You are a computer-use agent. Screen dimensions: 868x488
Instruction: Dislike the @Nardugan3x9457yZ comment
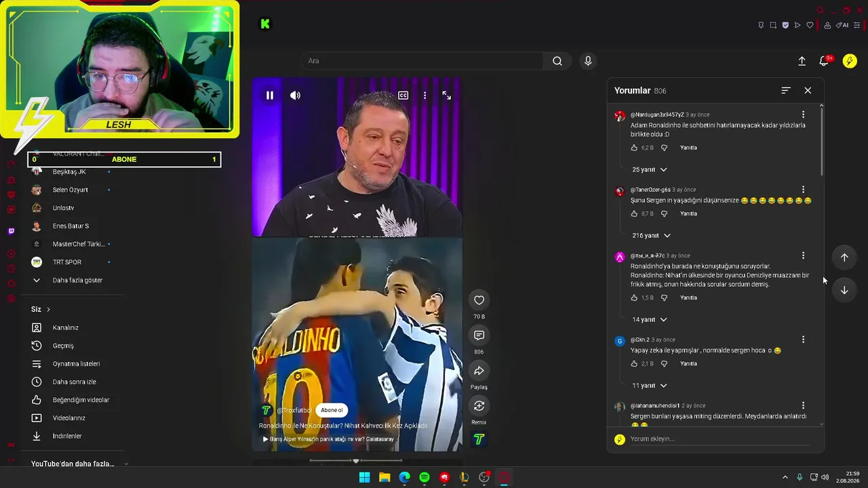[664, 148]
